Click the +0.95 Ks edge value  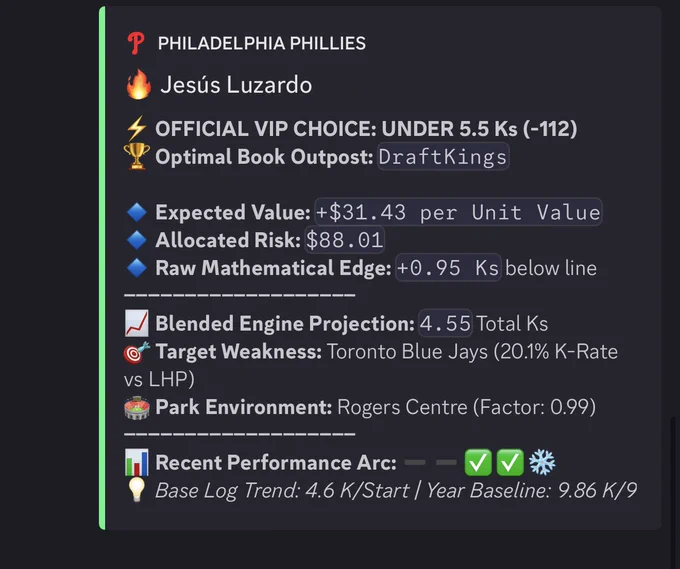(448, 268)
